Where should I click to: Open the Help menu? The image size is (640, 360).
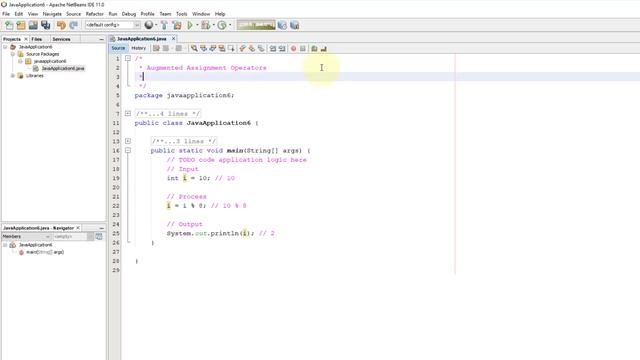click(x=220, y=14)
